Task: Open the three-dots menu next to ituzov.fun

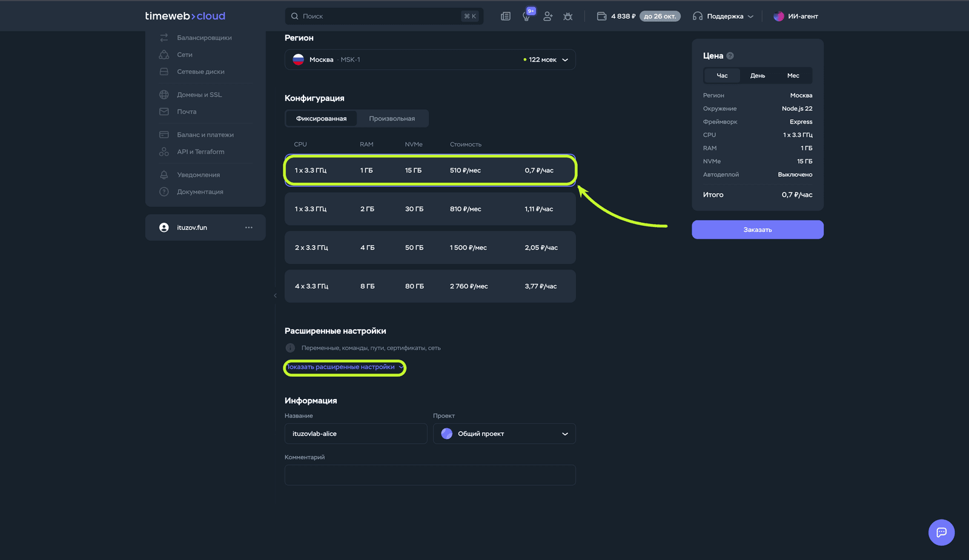Action: (x=249, y=228)
